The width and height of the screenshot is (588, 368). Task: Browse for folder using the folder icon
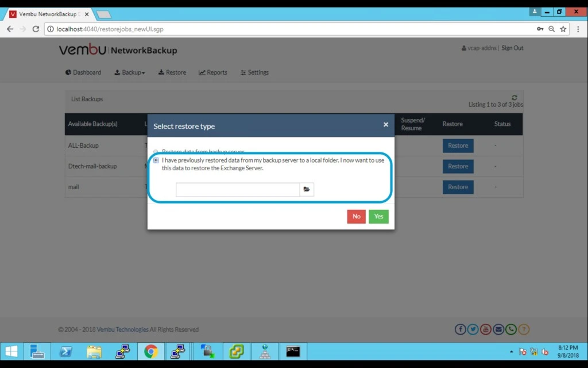coord(307,189)
